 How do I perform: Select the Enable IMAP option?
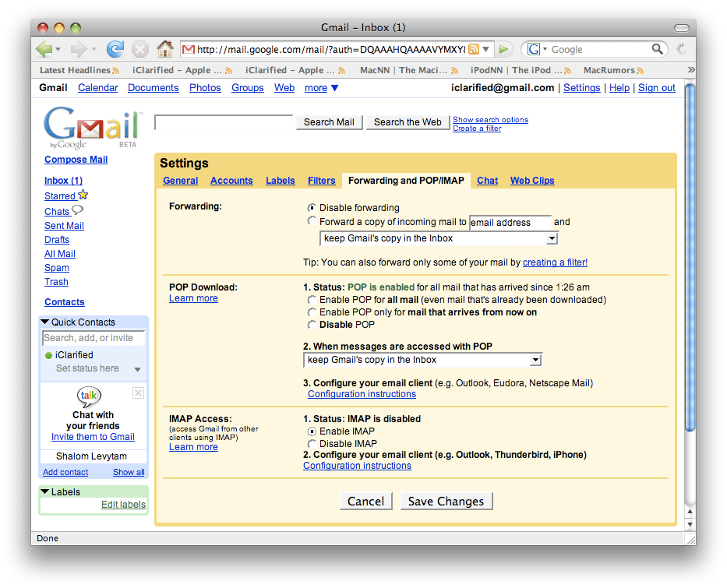click(312, 431)
